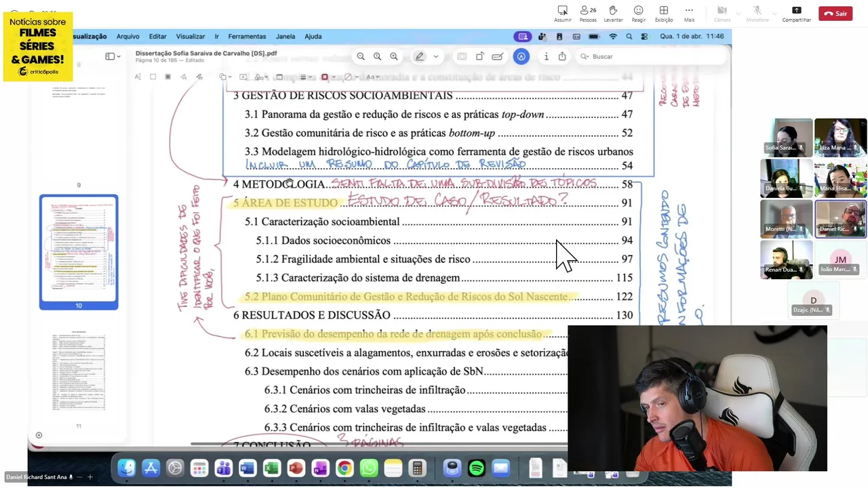The image size is (868, 488).
Task: Open the Ajuda menu
Action: [313, 37]
